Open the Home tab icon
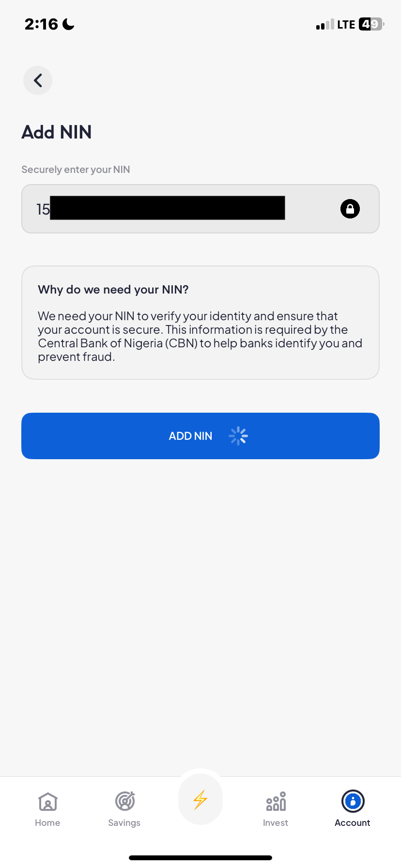 click(47, 802)
